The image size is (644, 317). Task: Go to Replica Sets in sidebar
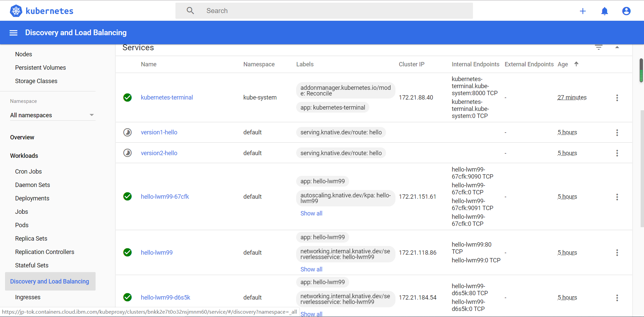31,239
